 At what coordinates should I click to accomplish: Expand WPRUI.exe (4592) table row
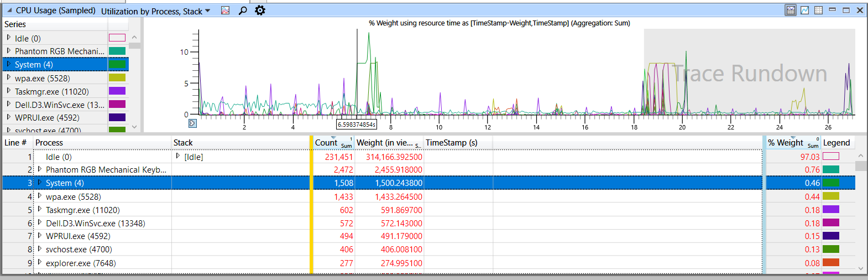click(x=40, y=236)
